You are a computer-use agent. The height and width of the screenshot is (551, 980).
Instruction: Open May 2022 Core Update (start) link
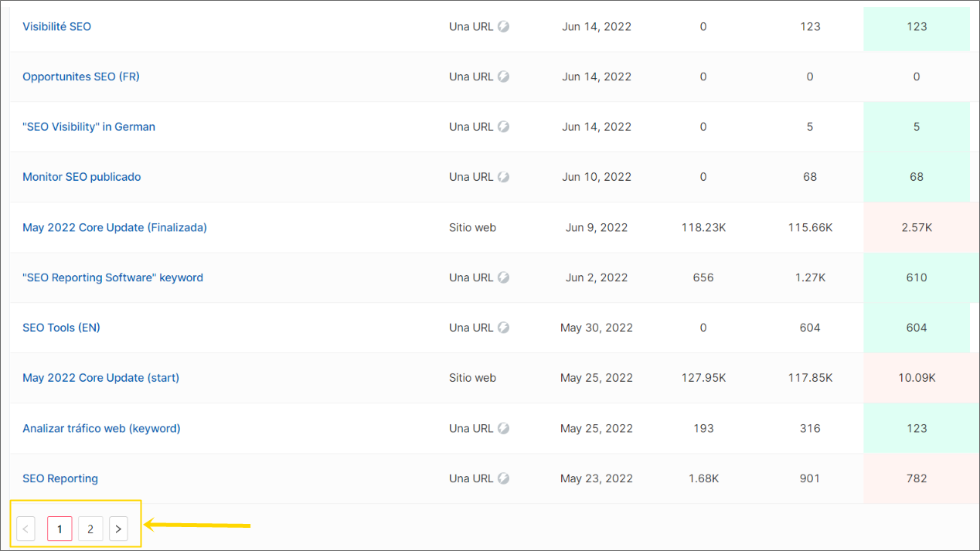click(x=100, y=378)
